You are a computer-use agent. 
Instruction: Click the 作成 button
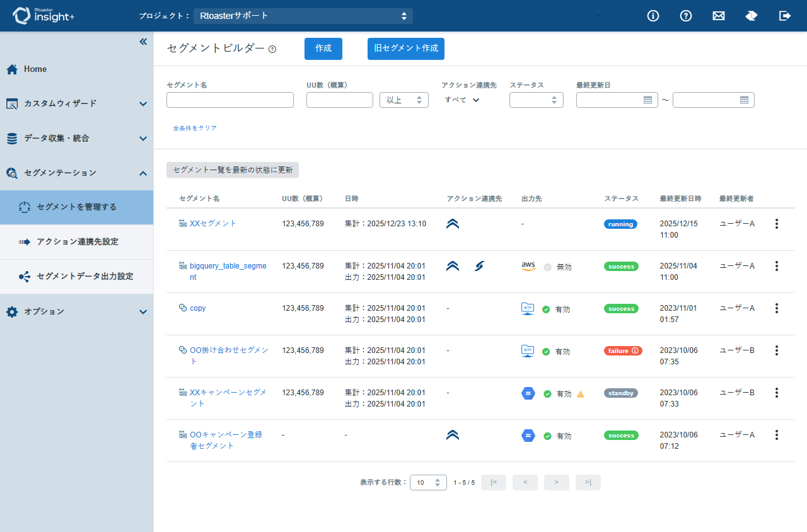coord(323,49)
